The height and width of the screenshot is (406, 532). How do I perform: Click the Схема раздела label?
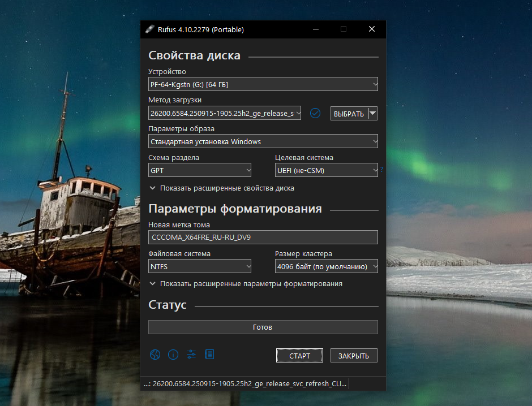point(174,158)
